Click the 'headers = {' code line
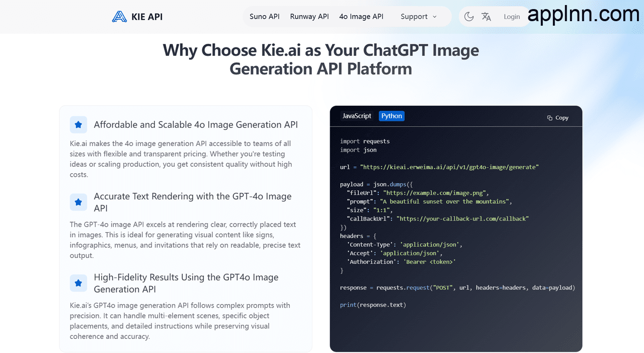The width and height of the screenshot is (644, 353). click(358, 236)
